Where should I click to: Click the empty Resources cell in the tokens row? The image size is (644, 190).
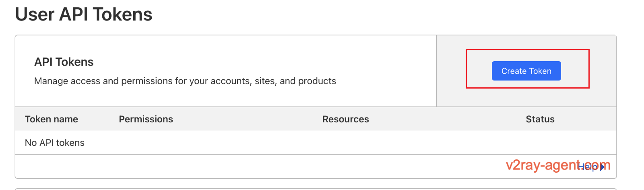point(345,143)
